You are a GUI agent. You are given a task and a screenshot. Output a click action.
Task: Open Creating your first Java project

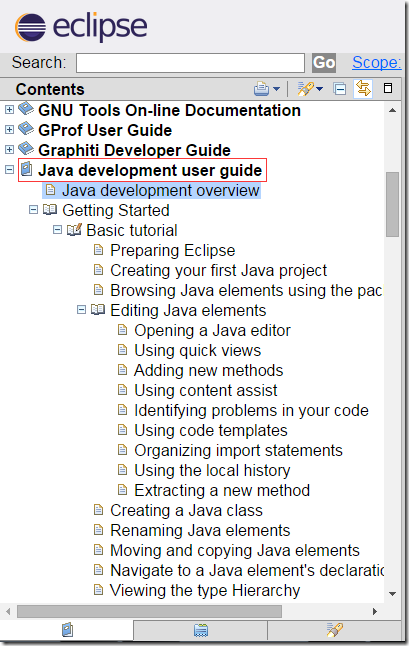218,270
